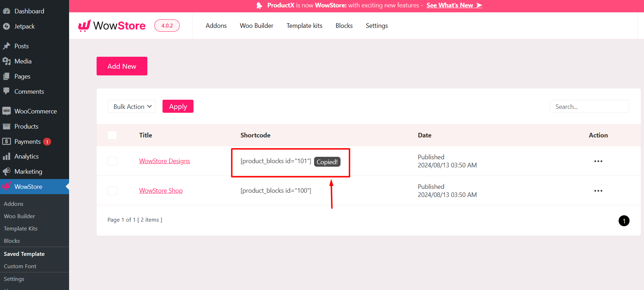
Task: Click the Jetpack icon
Action: point(6,26)
